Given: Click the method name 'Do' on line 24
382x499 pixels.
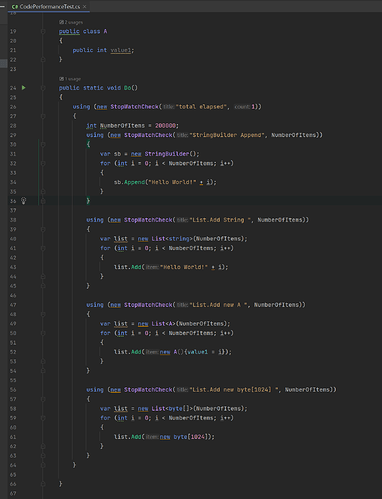Looking at the screenshot, I should 128,88.
